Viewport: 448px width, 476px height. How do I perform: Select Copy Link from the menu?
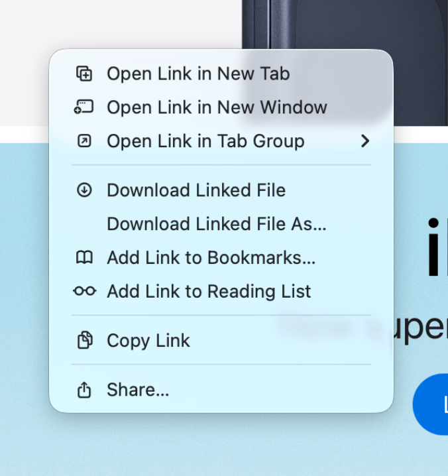pos(221,340)
